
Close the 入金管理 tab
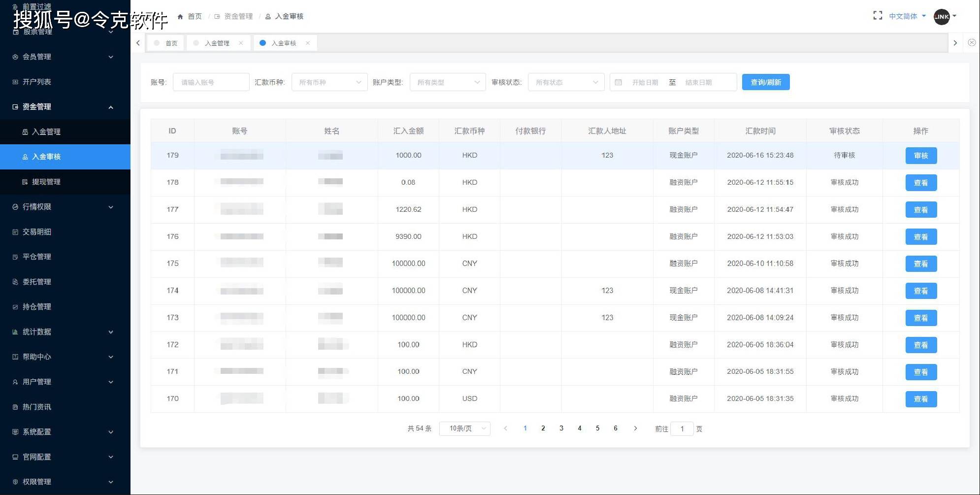[241, 43]
